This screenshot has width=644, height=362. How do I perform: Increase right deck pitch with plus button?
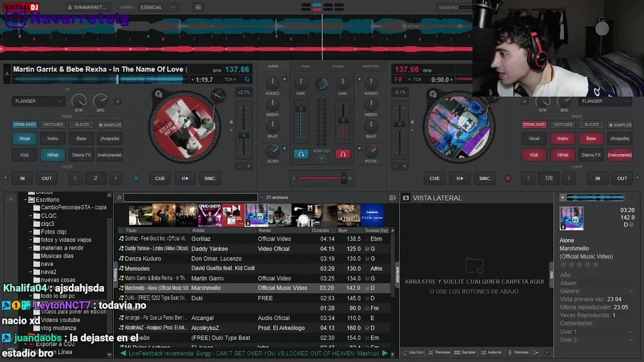(404, 166)
